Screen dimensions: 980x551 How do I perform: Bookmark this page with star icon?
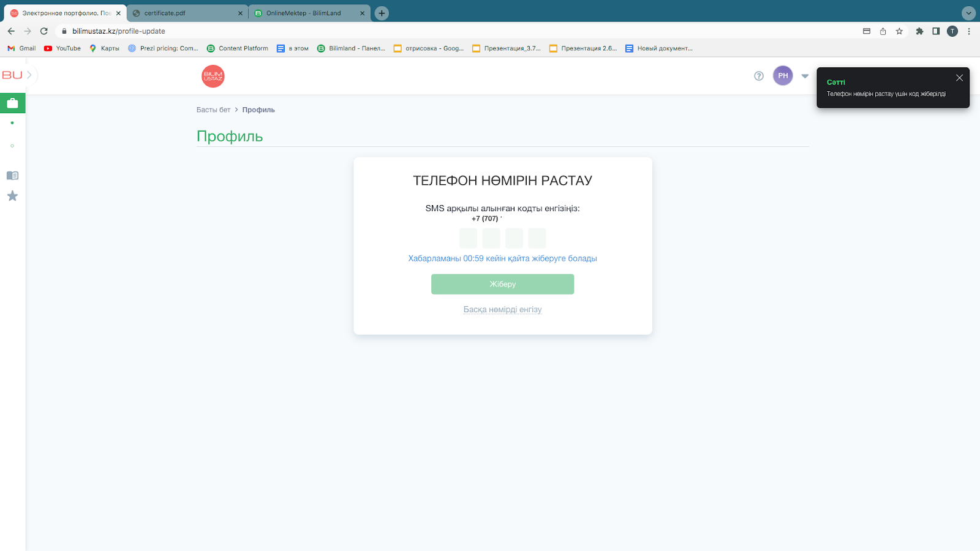(899, 31)
